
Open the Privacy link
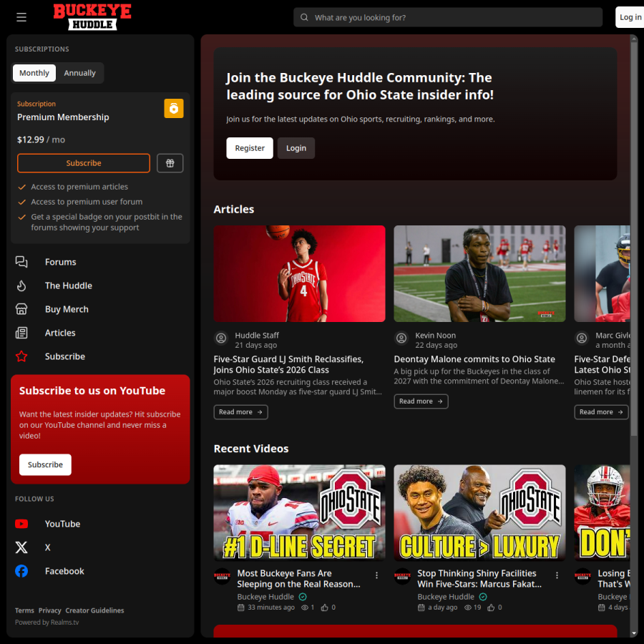[x=49, y=610]
